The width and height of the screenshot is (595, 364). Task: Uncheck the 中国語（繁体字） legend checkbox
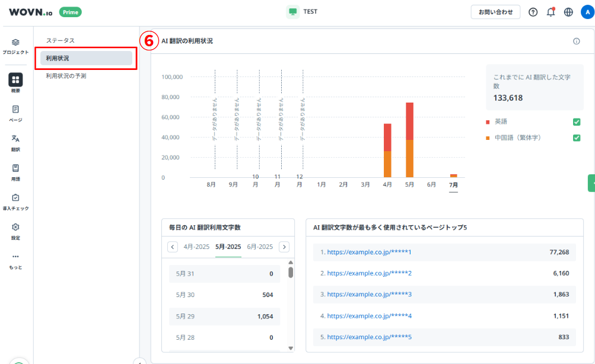[x=576, y=138]
